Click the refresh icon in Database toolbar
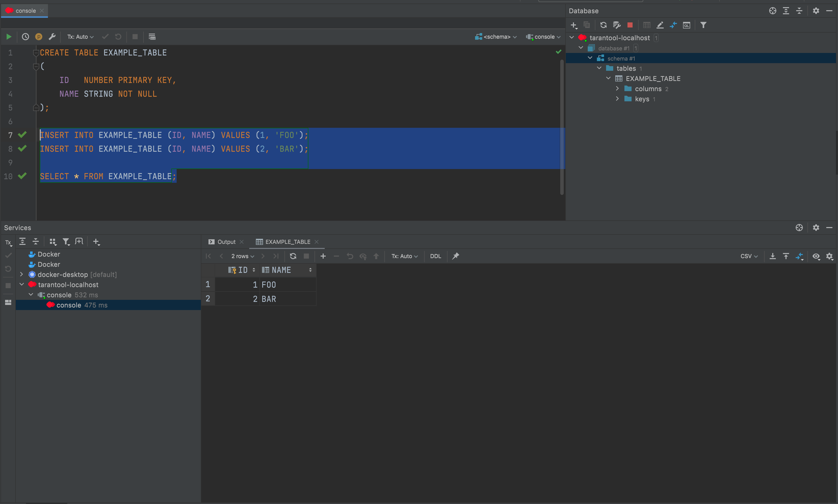The height and width of the screenshot is (504, 838). coord(604,25)
